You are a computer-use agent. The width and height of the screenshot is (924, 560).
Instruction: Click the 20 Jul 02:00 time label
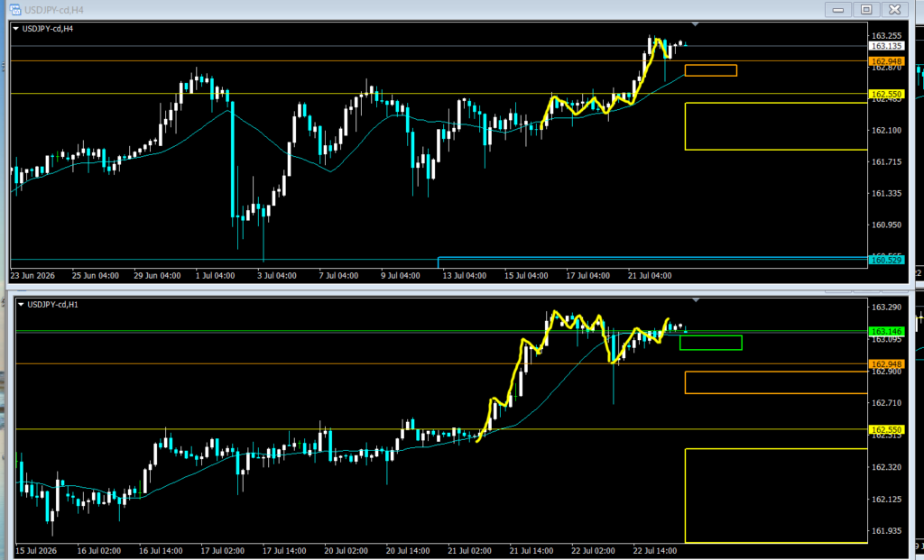click(x=346, y=551)
